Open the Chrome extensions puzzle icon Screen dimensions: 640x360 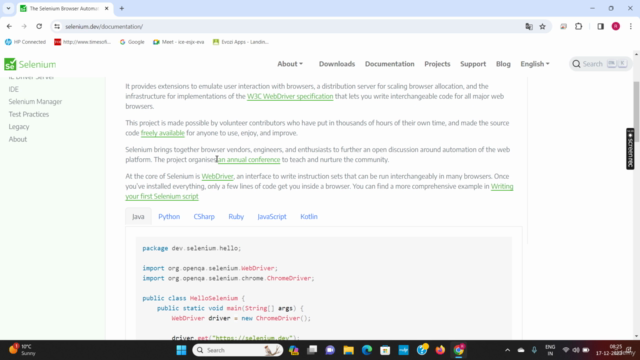pyautogui.click(x=579, y=27)
